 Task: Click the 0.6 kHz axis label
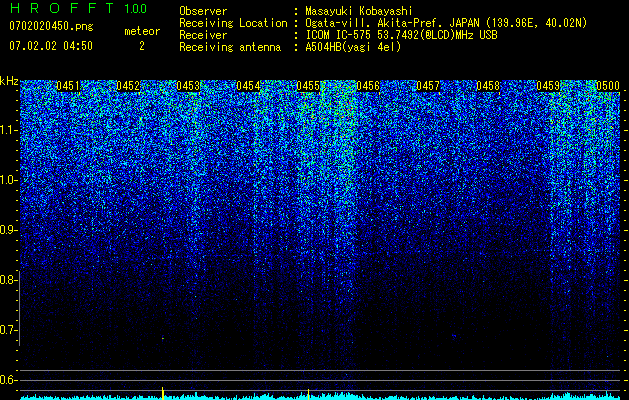point(9,380)
